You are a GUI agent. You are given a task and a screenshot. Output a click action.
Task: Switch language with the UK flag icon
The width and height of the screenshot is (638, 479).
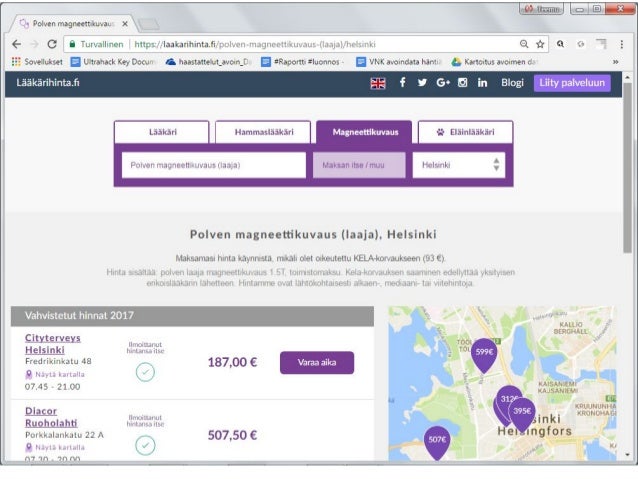click(x=378, y=83)
